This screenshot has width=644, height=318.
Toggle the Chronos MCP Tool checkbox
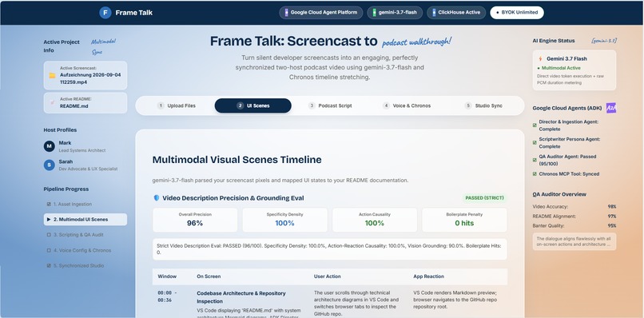pos(535,174)
